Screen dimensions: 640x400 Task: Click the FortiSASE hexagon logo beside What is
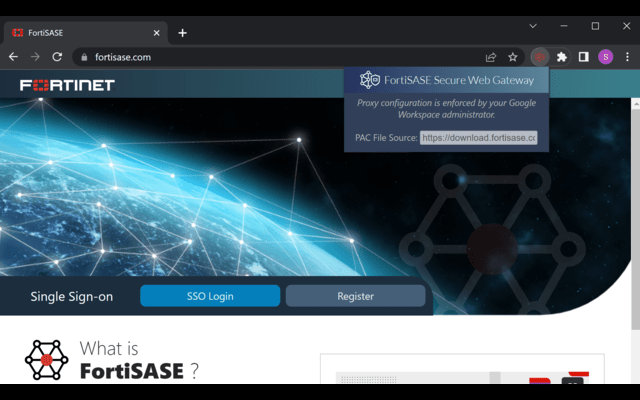coord(47,360)
